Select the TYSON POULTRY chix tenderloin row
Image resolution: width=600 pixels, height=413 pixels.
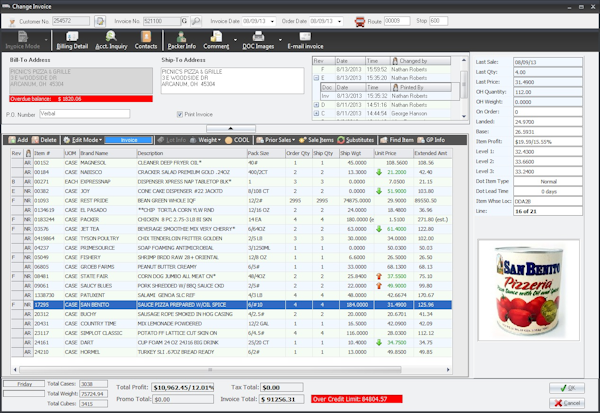click(232, 238)
